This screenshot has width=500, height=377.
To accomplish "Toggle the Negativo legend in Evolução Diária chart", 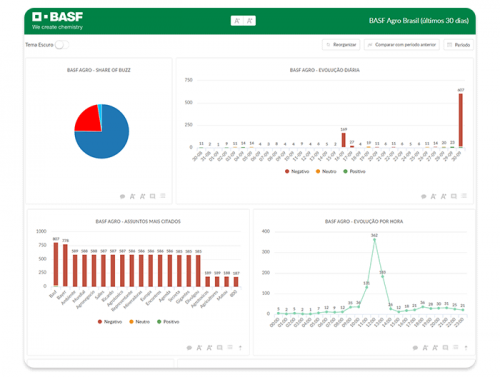I will 297,171.
